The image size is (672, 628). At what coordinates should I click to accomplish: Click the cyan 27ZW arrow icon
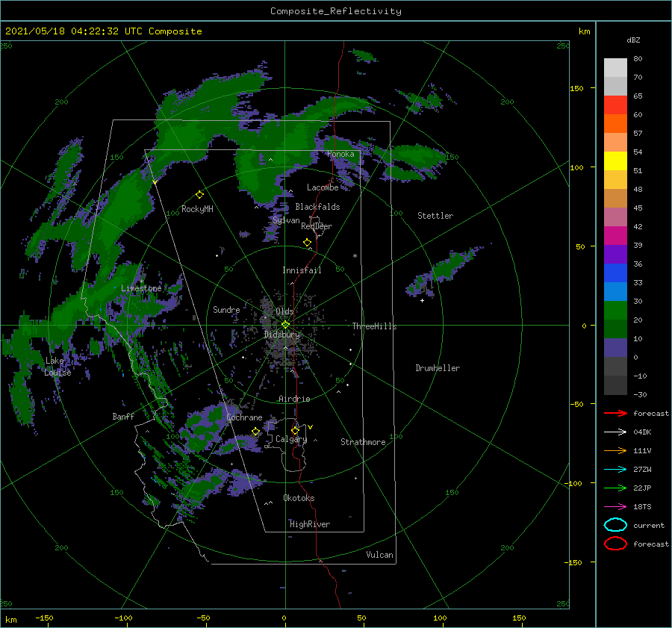click(615, 470)
